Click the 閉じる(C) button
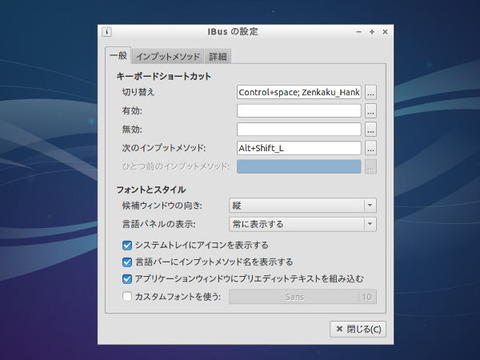Screen dimensions: 480x360 [x=358, y=329]
